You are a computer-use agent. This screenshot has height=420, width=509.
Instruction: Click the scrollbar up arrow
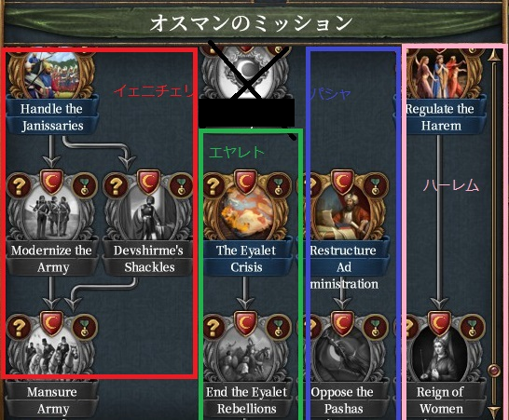[494, 55]
